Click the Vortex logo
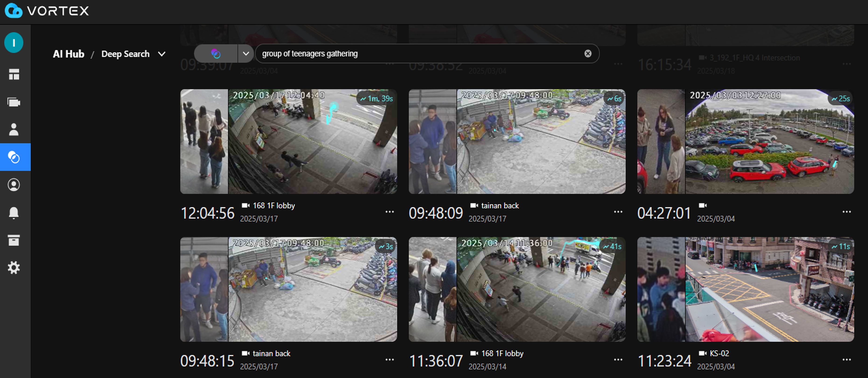The height and width of the screenshot is (378, 868). (x=47, y=11)
